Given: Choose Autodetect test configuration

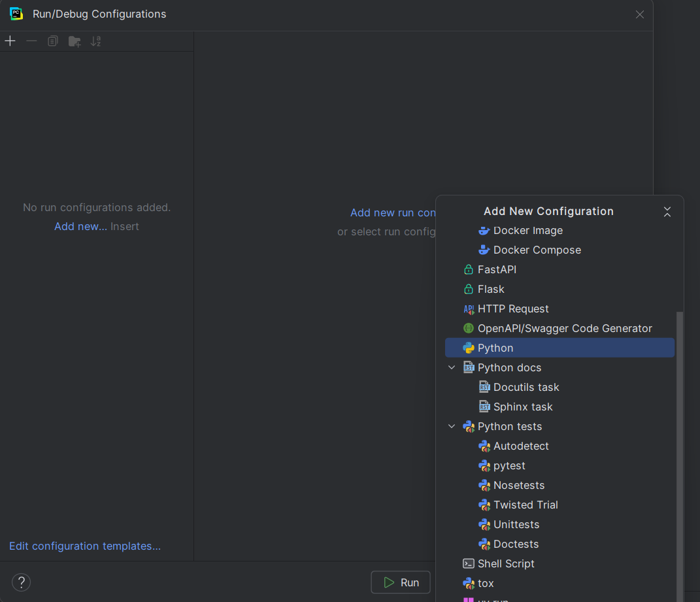Looking at the screenshot, I should [560, 446].
